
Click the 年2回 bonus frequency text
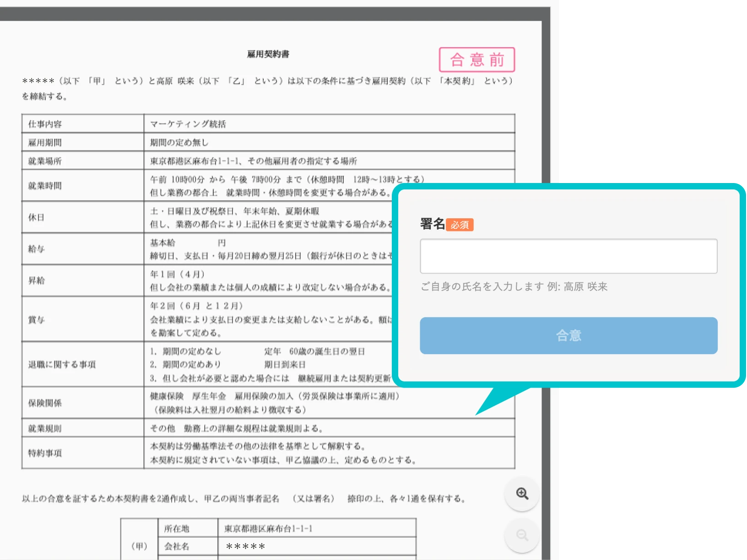197,306
